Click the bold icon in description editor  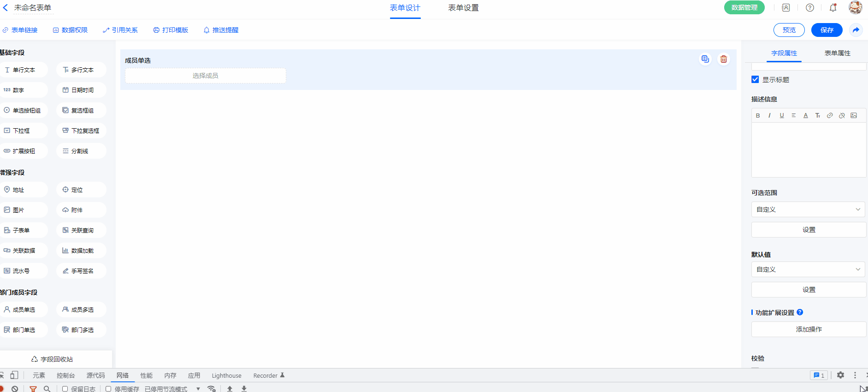pos(758,116)
